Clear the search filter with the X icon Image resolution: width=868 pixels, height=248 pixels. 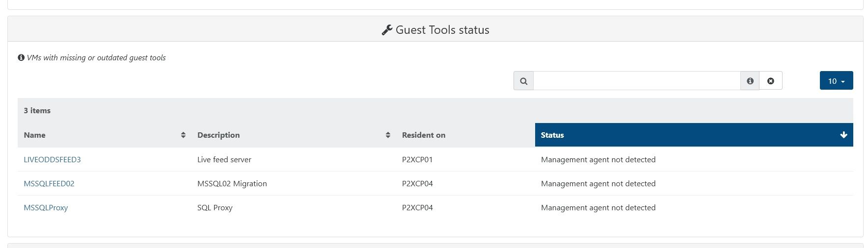pyautogui.click(x=770, y=81)
